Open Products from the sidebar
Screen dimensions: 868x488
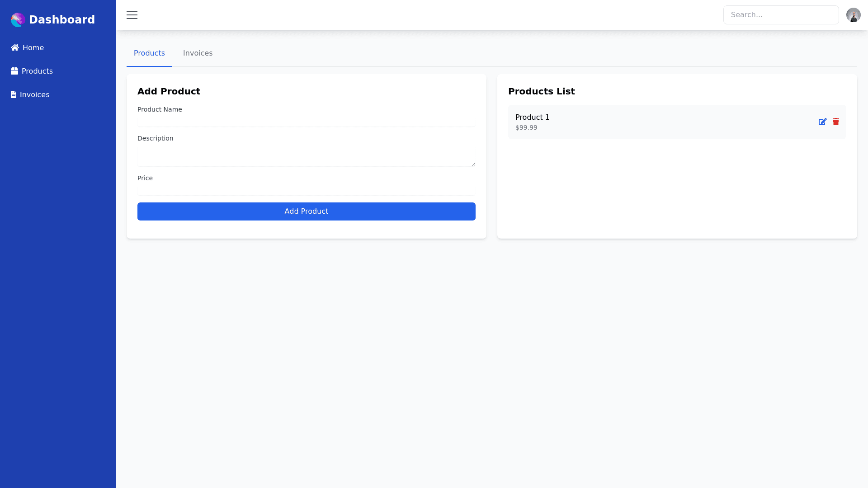coord(37,71)
